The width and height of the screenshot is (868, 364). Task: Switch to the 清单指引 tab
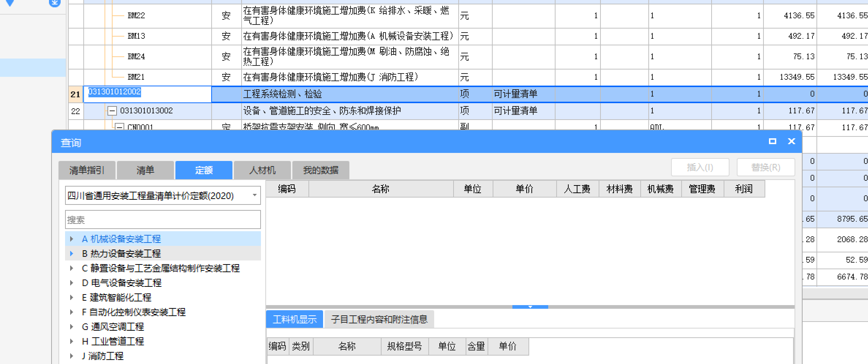tap(87, 170)
